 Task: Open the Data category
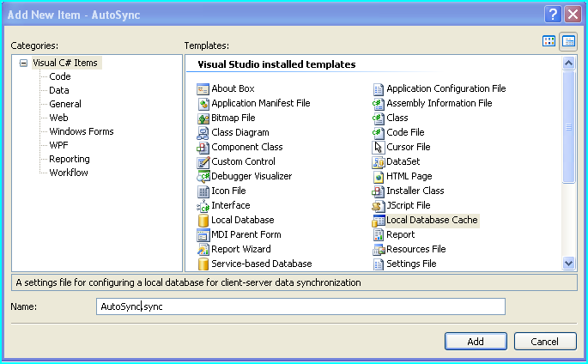[x=59, y=90]
